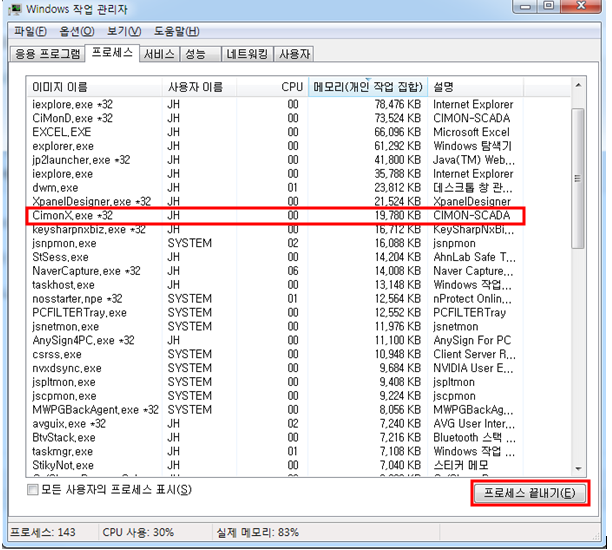Open the 도움말(H) menu
The image size is (612, 550).
[x=176, y=31]
